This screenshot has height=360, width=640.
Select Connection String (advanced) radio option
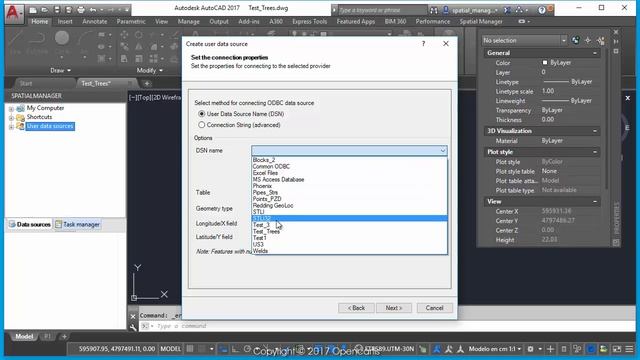coord(202,125)
